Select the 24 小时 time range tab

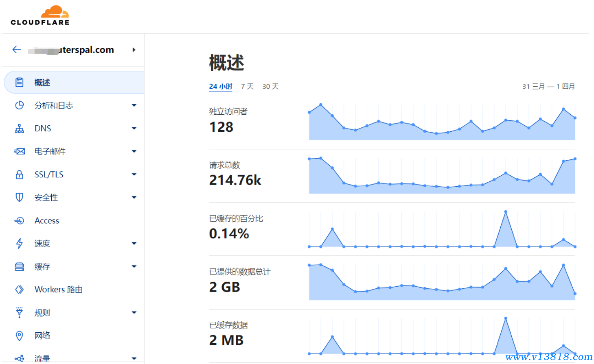point(220,86)
